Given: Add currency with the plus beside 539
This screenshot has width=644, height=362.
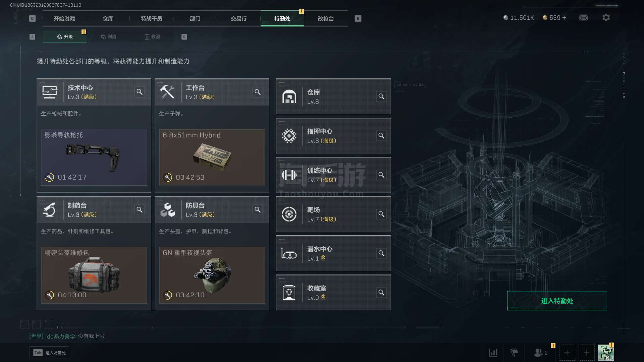Looking at the screenshot, I should 564,17.
